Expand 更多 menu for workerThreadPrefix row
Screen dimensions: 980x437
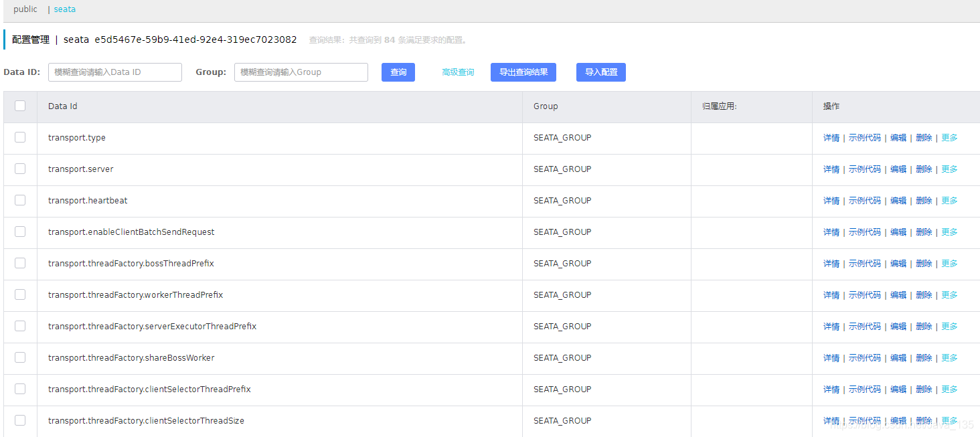pos(949,295)
